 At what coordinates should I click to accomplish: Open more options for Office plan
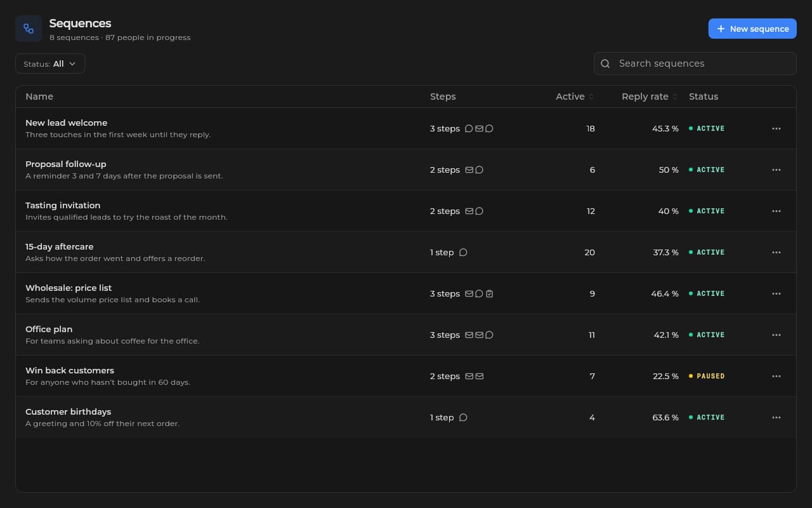776,335
